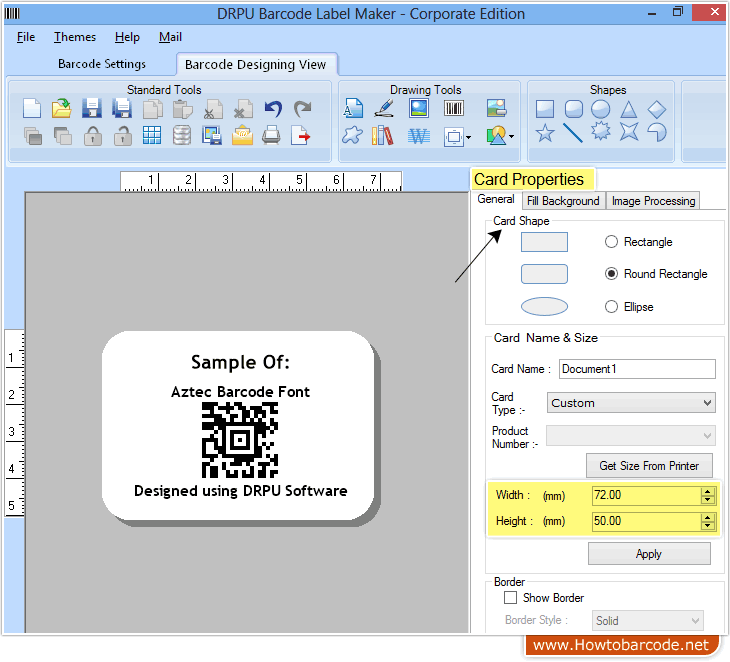The image size is (730, 662).
Task: Click the 'Sample Of:' text on the card
Action: [240, 362]
